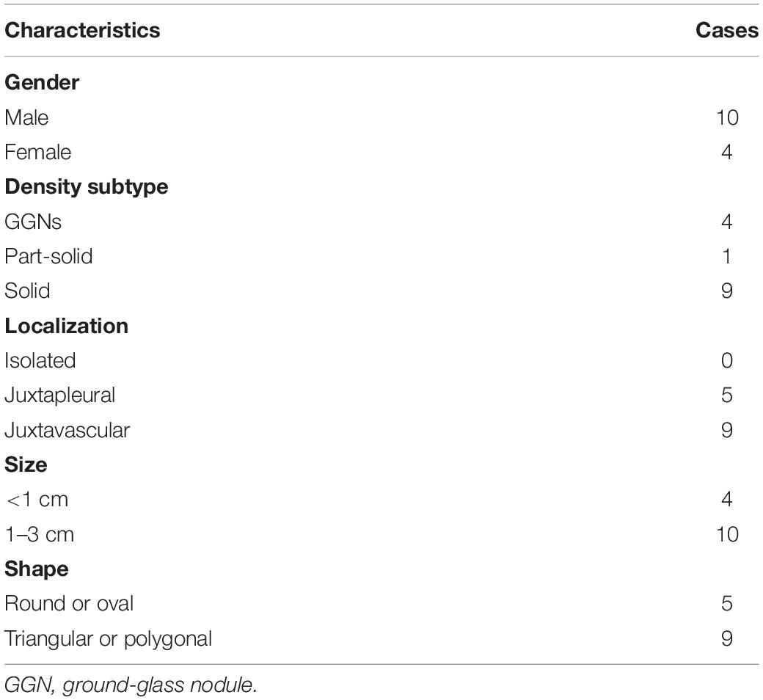Click the Characteristics column header
This screenshot has width=763, height=700.
(x=82, y=30)
